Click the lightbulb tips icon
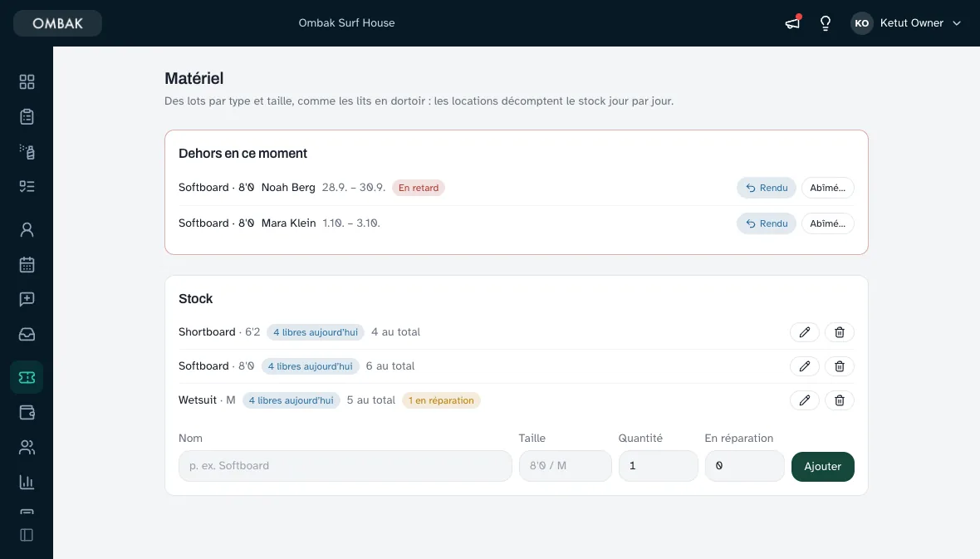Image resolution: width=980 pixels, height=559 pixels. [826, 23]
